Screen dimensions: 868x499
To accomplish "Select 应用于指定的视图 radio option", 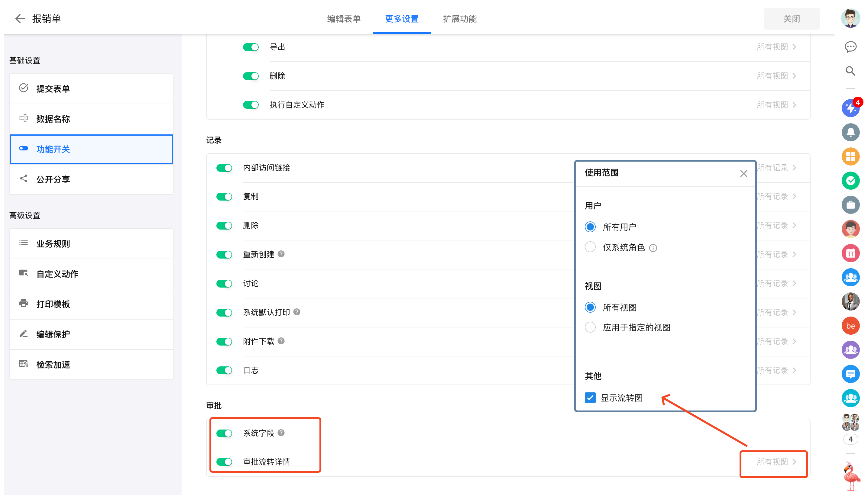I will click(x=590, y=327).
